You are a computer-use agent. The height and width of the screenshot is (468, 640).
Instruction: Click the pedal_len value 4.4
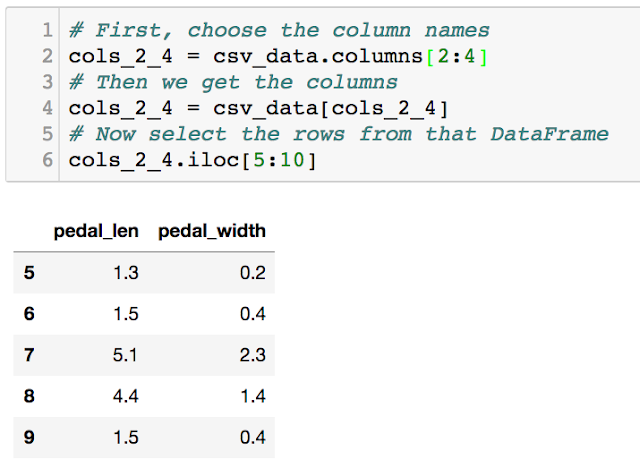pos(126,396)
